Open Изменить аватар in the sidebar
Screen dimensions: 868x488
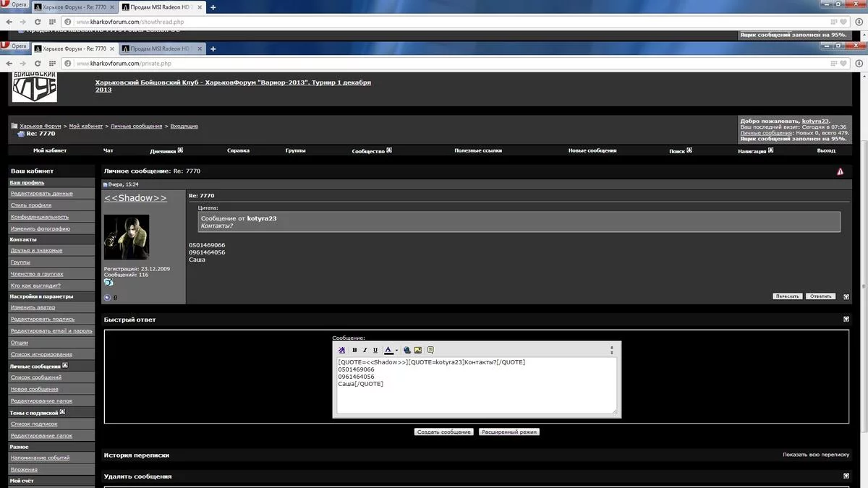tap(33, 307)
